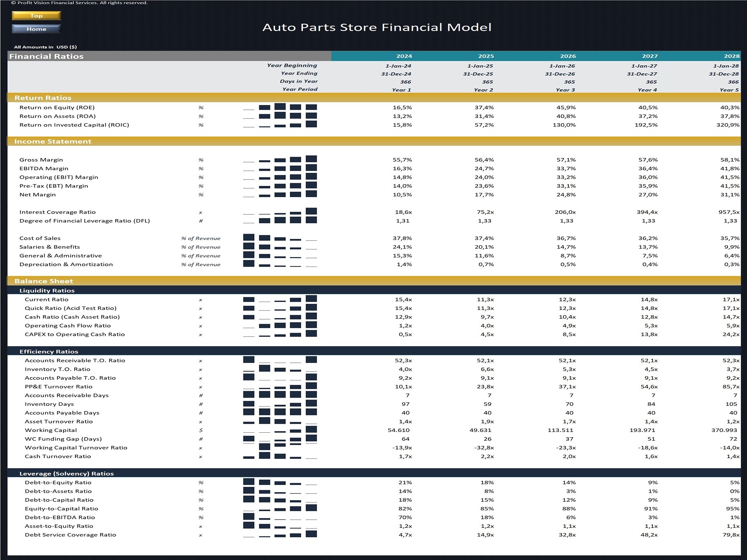Screen dimensions: 747x560
Task: Click the Working Capital Turnover Ratio sparkline
Action: pyautogui.click(x=280, y=447)
